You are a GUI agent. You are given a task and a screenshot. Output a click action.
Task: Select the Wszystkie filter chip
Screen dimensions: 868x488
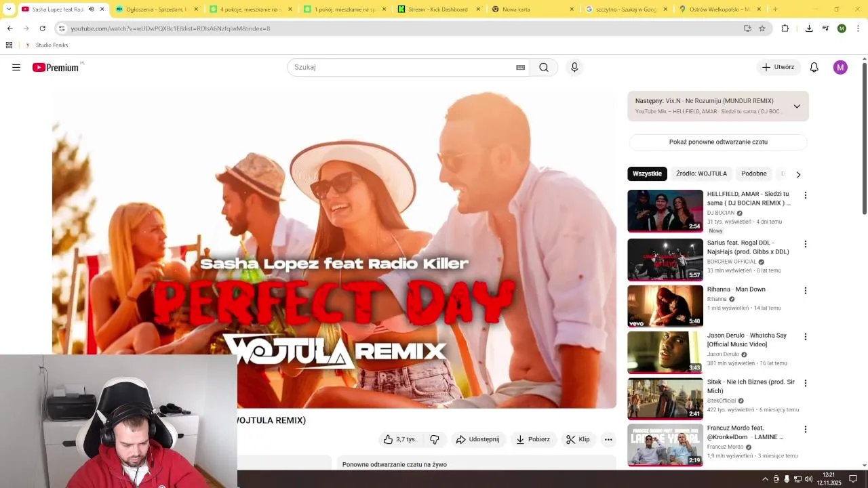pos(647,174)
